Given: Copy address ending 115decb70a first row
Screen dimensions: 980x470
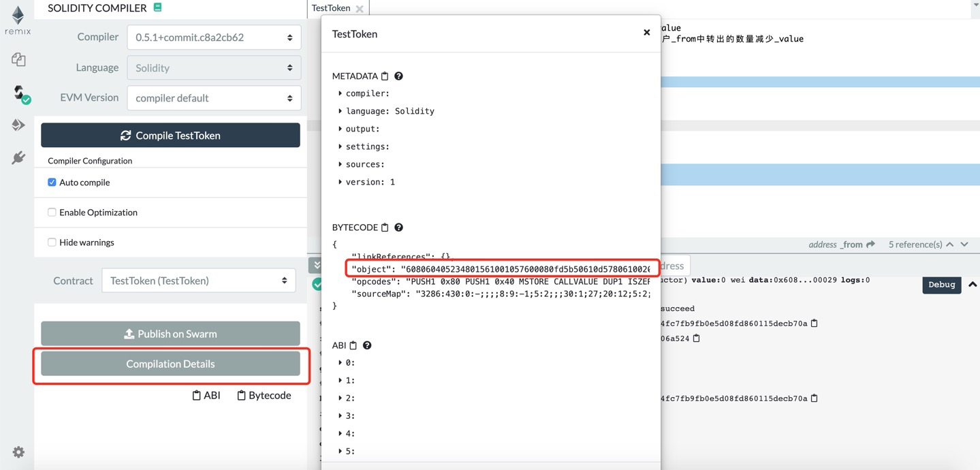Looking at the screenshot, I should click(x=814, y=324).
